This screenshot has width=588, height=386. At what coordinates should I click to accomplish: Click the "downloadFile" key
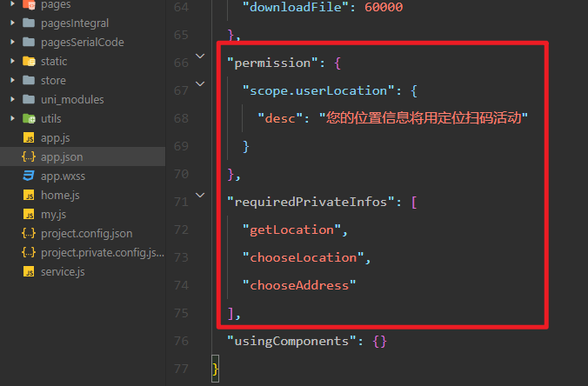pyautogui.click(x=295, y=7)
